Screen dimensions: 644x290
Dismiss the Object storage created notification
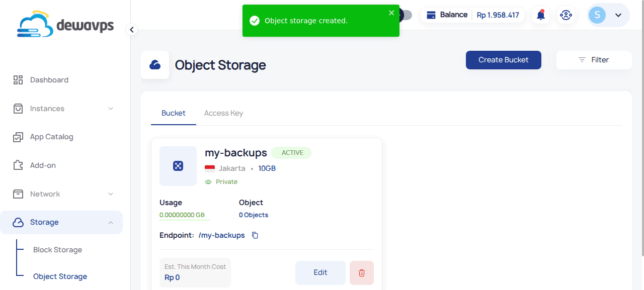(391, 13)
